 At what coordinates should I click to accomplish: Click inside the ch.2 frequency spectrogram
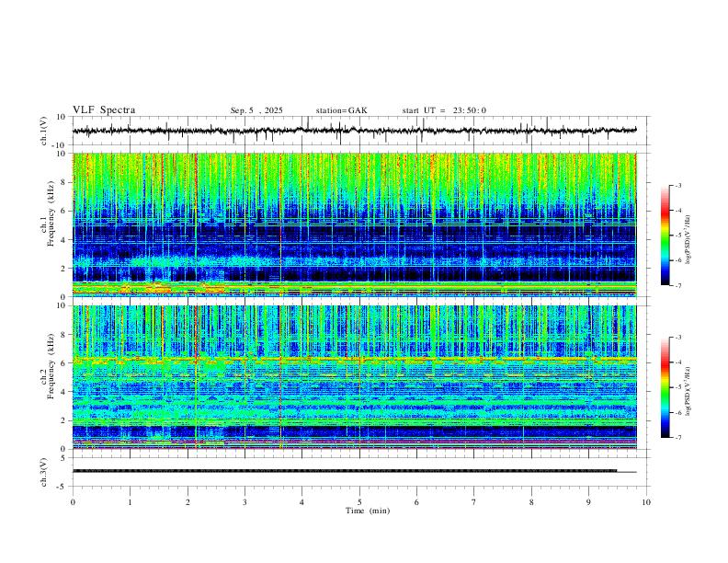355,377
